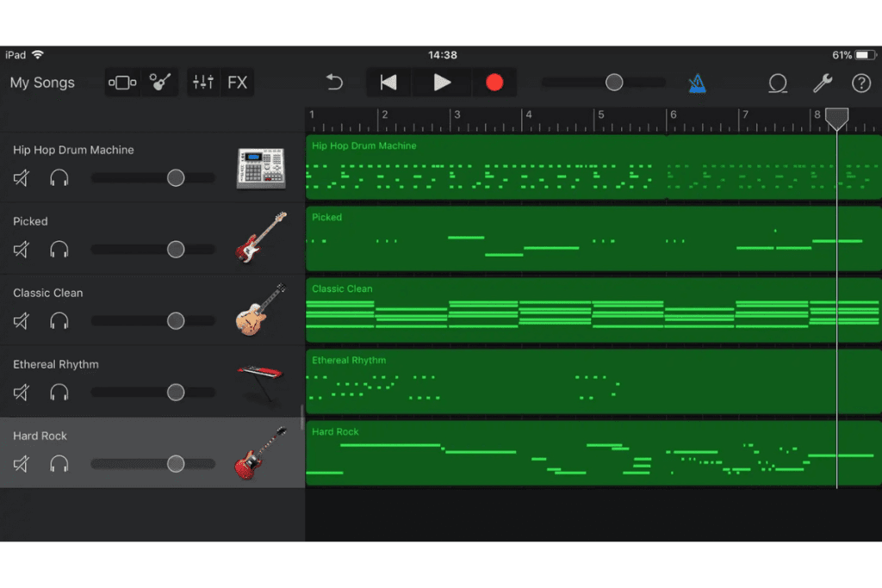
Task: Select the Hard Rock guitar icon
Action: click(x=261, y=453)
